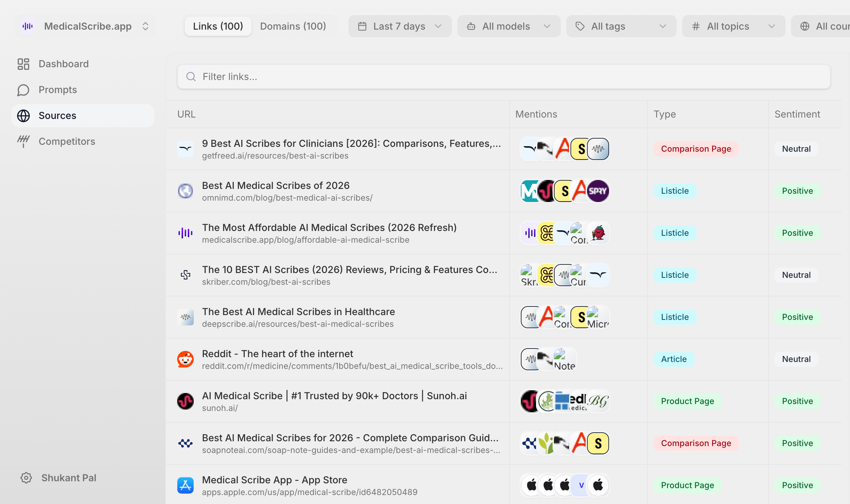Image resolution: width=850 pixels, height=504 pixels.
Task: Open the Last 7 days date filter
Action: [x=400, y=26]
